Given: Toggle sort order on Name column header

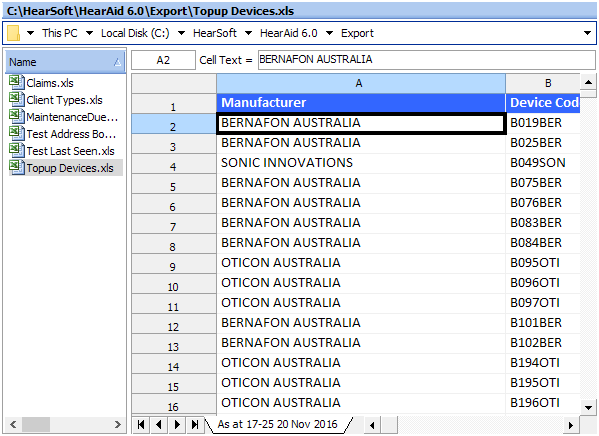Looking at the screenshot, I should coord(65,62).
